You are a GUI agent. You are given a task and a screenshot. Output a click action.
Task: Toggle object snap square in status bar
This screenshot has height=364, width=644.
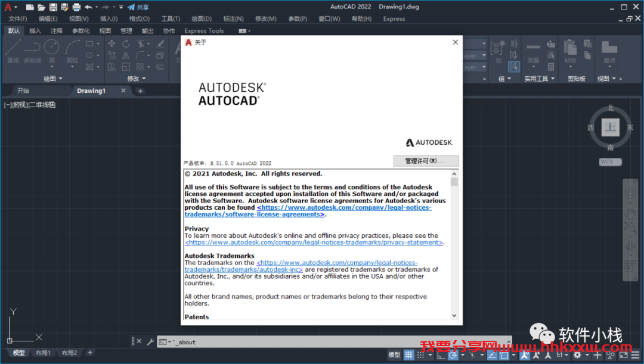(504, 355)
